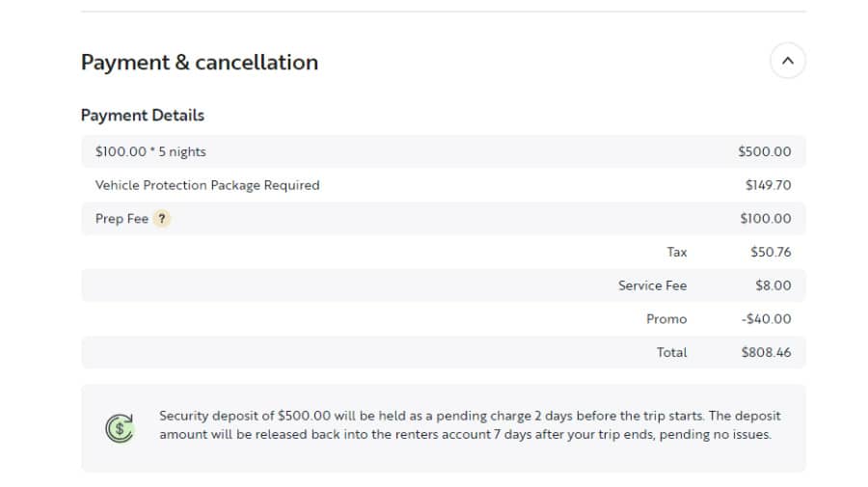Screen dimensions: 868x487
Task: Click the $8.00 service fee amount
Action: point(773,285)
